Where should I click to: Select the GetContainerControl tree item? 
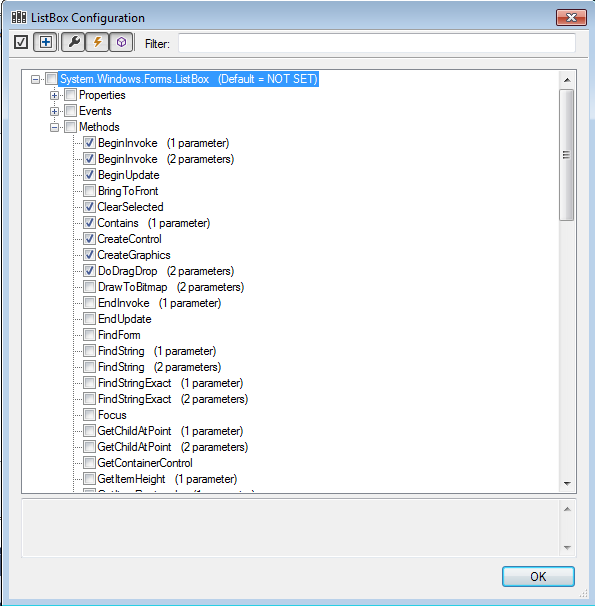pyautogui.click(x=145, y=463)
